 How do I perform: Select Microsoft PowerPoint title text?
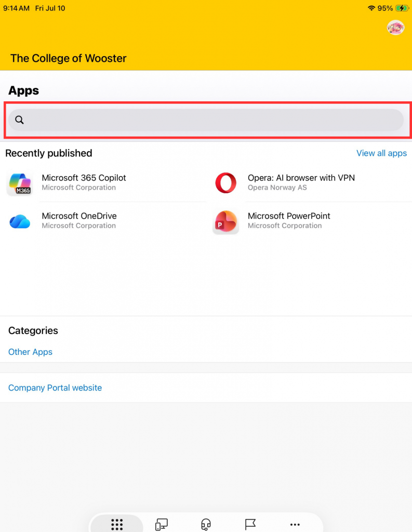289,216
